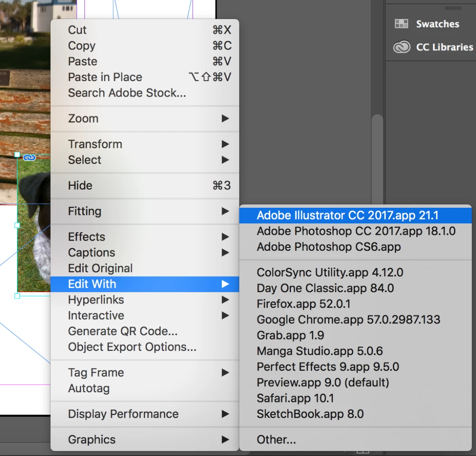Choose Edit Original

pyautogui.click(x=145, y=268)
